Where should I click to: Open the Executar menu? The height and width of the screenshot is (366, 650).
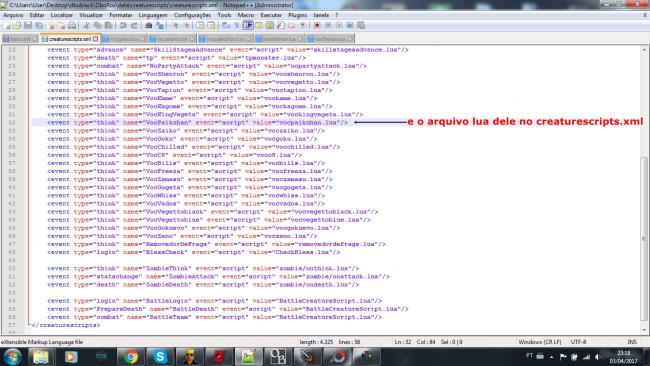click(x=271, y=15)
